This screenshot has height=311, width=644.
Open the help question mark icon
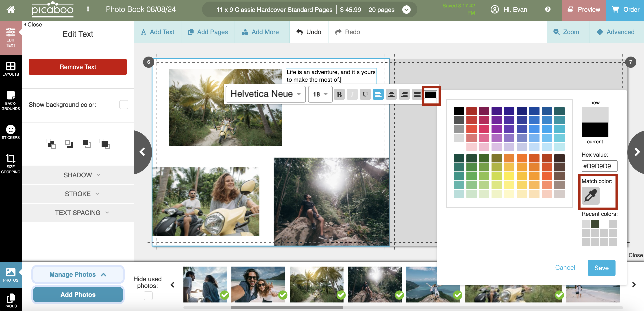coord(548,9)
